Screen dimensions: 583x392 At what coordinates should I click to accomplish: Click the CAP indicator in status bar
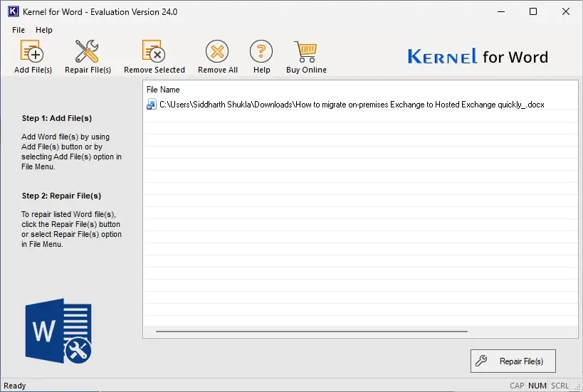[517, 386]
